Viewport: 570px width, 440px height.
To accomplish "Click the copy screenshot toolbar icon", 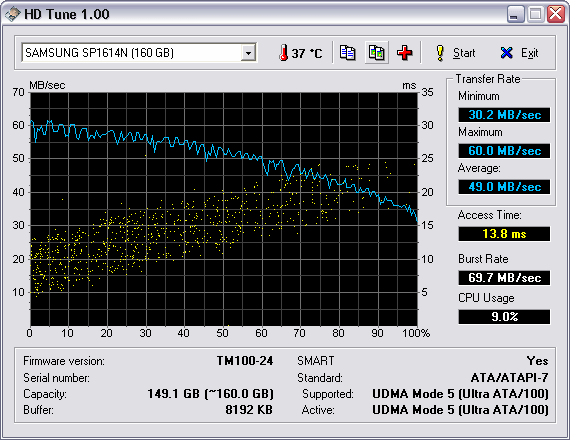I will click(x=377, y=53).
